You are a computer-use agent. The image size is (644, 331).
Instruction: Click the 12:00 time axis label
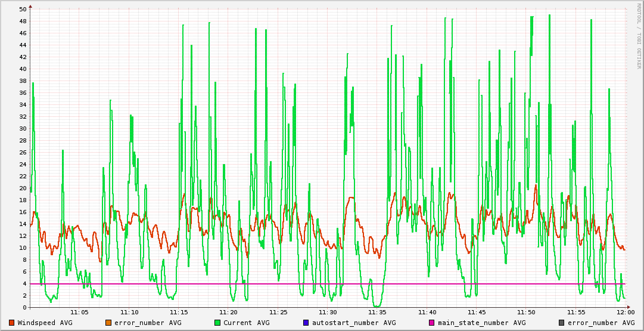point(625,313)
